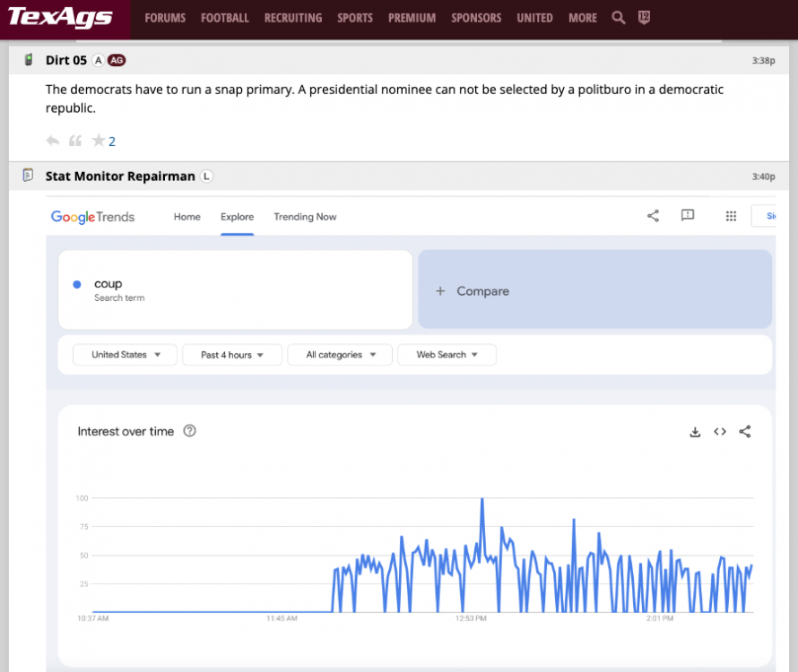798x672 pixels.
Task: Open the Past 4 hours dropdown
Action: click(232, 355)
